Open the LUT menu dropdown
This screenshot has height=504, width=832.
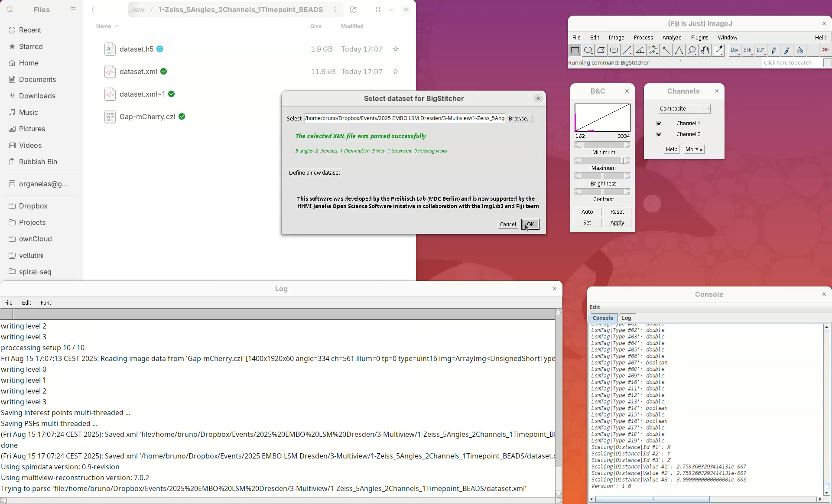point(761,50)
